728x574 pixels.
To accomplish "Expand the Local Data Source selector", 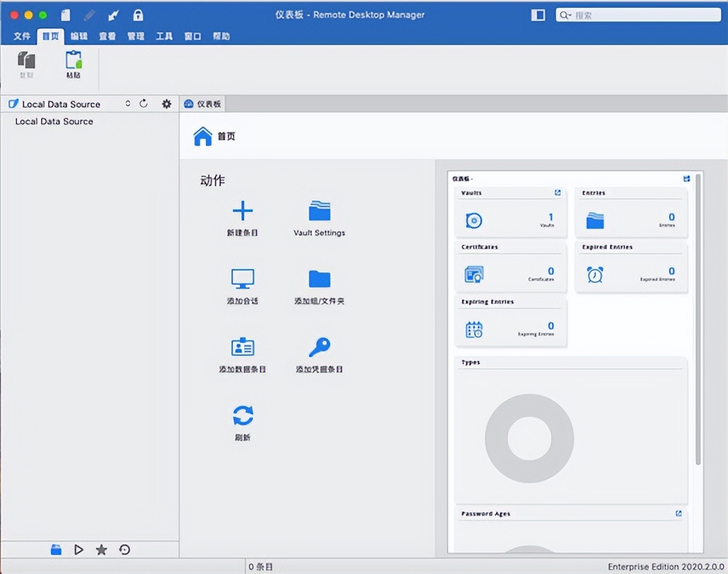I will [x=127, y=104].
